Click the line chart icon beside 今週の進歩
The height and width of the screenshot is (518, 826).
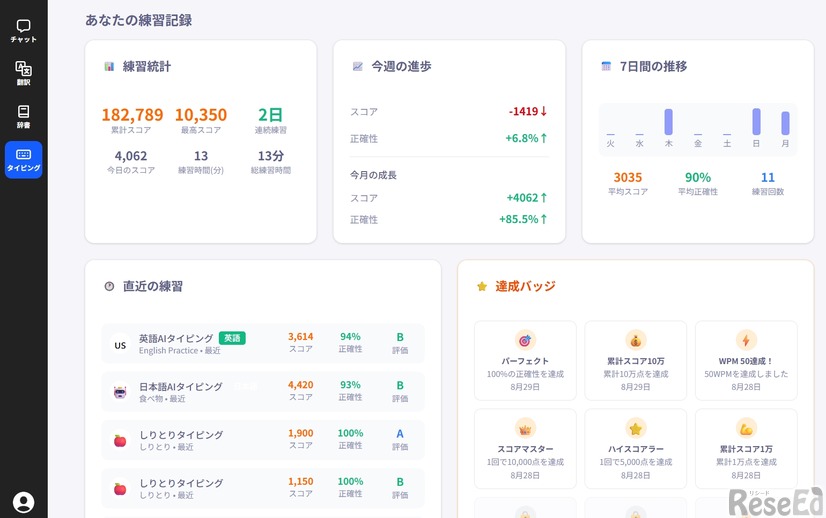pyautogui.click(x=358, y=66)
